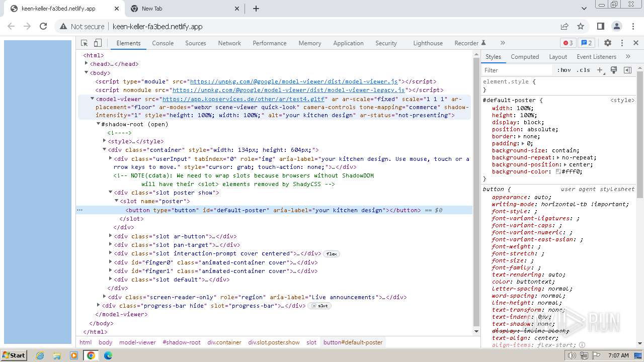
Task: Collapse the div container node
Action: (x=105, y=150)
